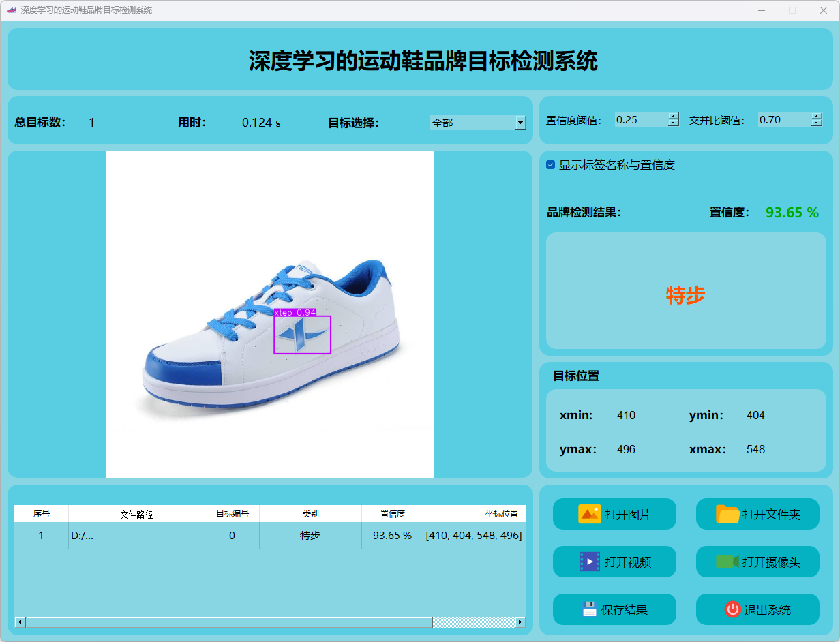Increase the 置信度阈值 value with up arrow
Image resolution: width=840 pixels, height=642 pixels.
coord(674,116)
